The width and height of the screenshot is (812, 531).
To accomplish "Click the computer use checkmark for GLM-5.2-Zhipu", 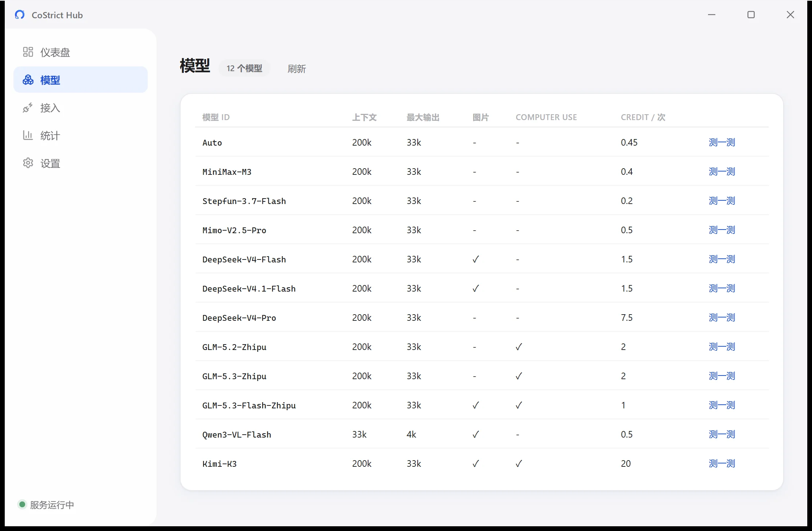I will 519,347.
